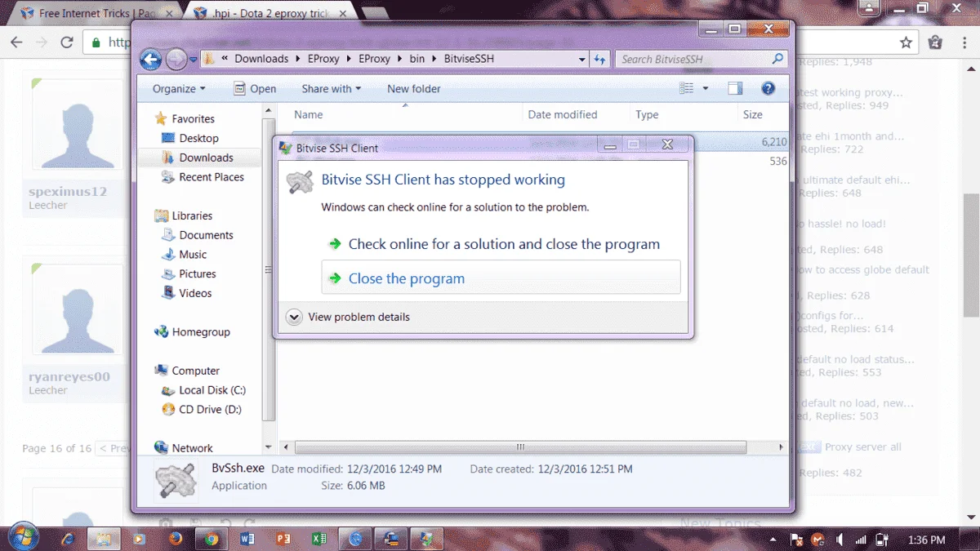Click the Explorer Forward arrow button
Screen dimensions: 980x551
pos(176,59)
